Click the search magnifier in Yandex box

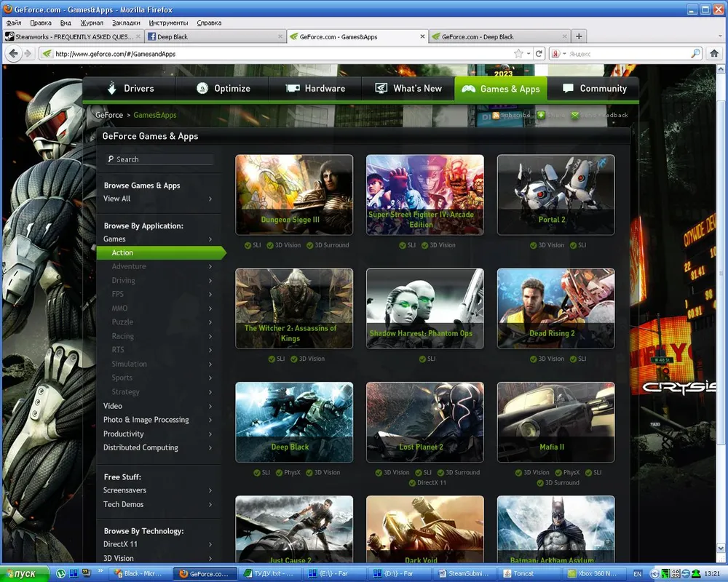click(695, 54)
